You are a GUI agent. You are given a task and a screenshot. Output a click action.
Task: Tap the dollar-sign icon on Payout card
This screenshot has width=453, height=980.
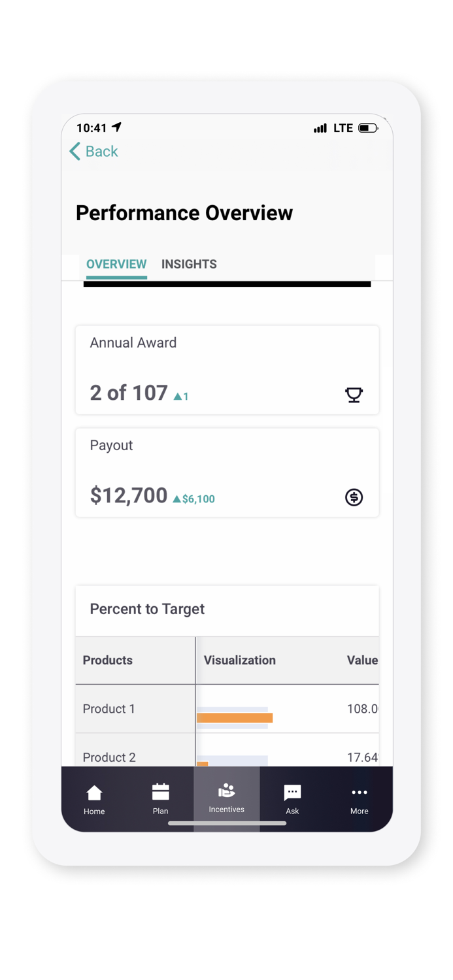[354, 497]
